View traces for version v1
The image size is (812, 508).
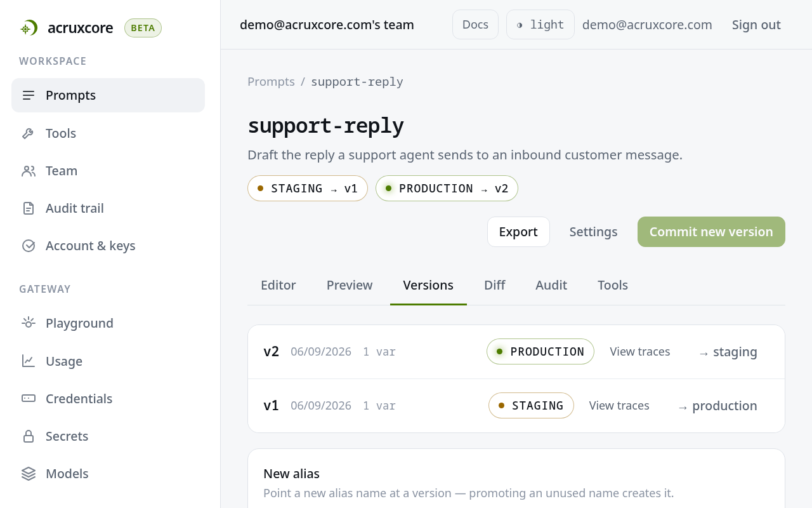tap(619, 406)
